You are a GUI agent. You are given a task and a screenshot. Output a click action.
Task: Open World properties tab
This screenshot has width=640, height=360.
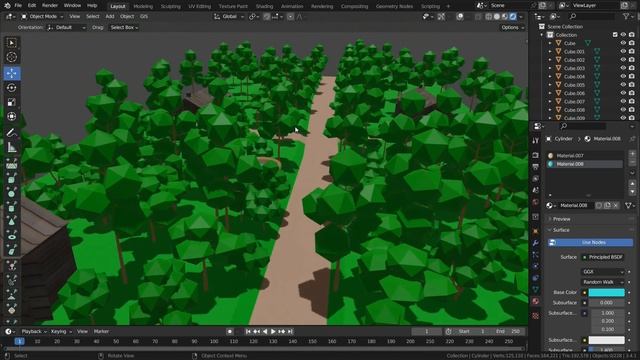coord(536,202)
